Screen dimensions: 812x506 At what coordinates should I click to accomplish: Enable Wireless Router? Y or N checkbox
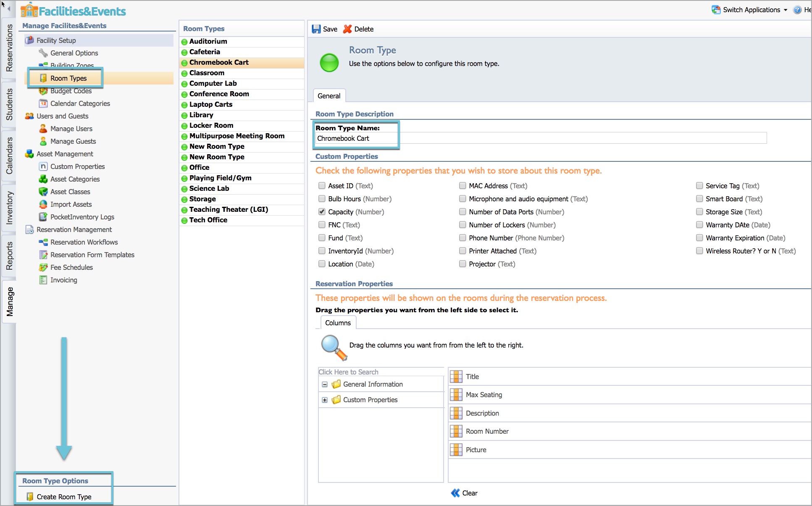[x=699, y=251]
